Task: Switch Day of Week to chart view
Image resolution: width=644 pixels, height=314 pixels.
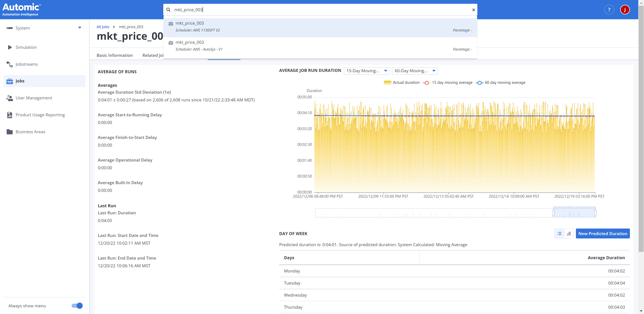Action: [569, 234]
